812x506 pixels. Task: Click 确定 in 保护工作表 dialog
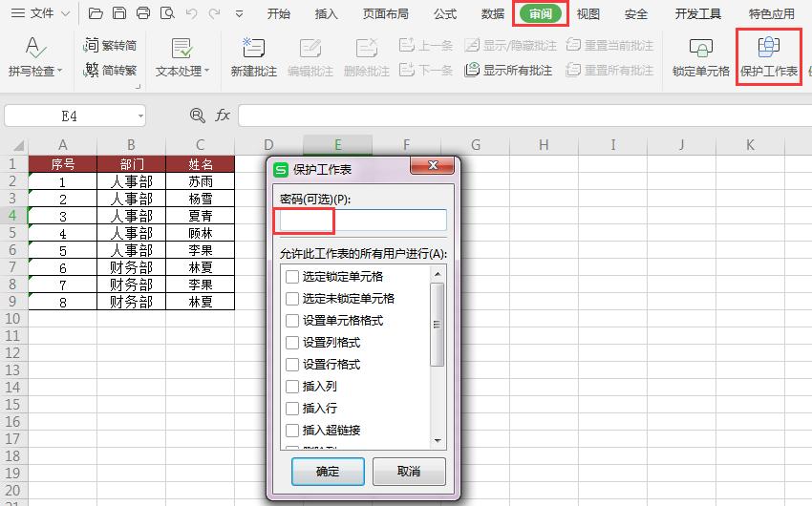tap(328, 472)
